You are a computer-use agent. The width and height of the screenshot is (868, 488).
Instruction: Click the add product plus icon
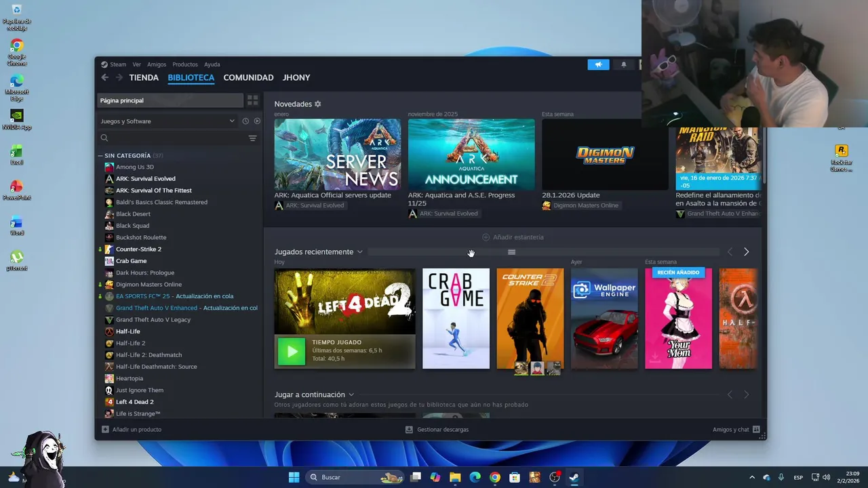105,430
